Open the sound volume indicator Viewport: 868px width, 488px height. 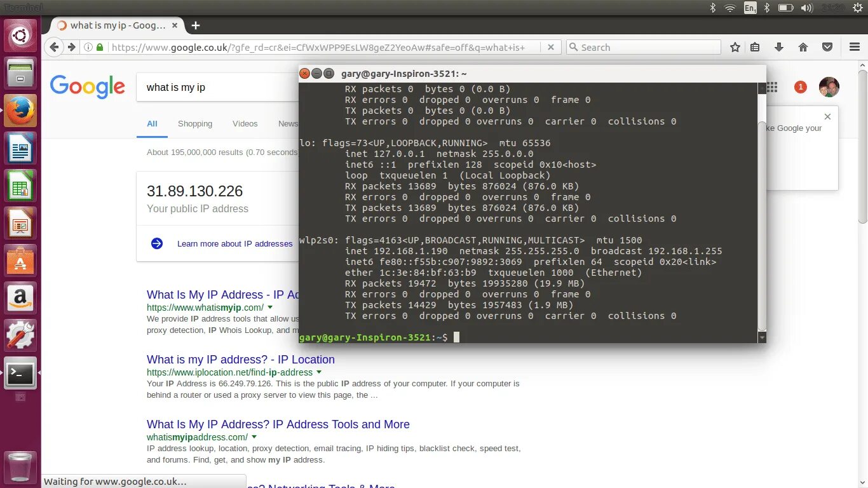(807, 8)
